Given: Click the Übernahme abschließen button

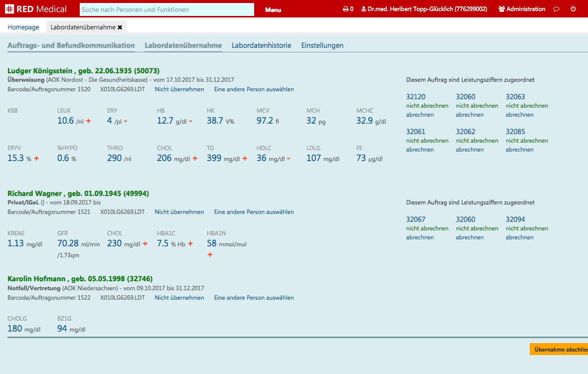Looking at the screenshot, I should [559, 349].
